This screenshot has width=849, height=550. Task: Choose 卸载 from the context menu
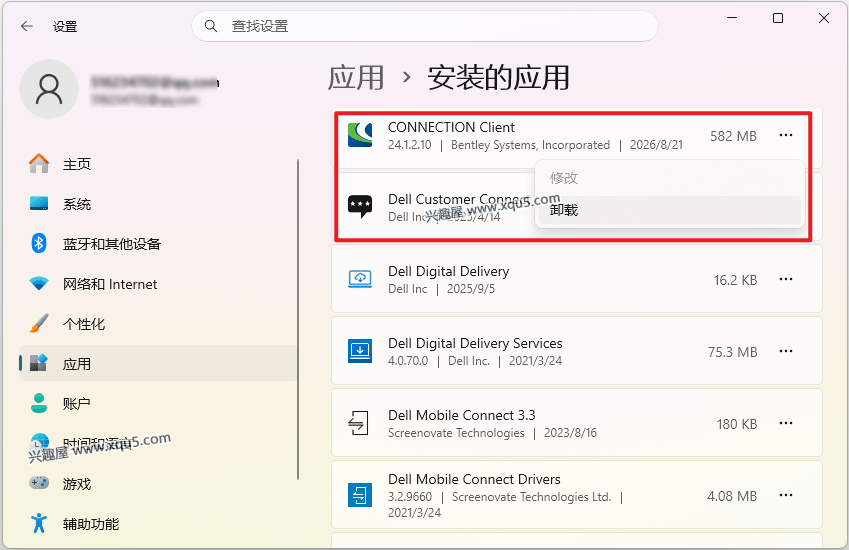coord(669,210)
